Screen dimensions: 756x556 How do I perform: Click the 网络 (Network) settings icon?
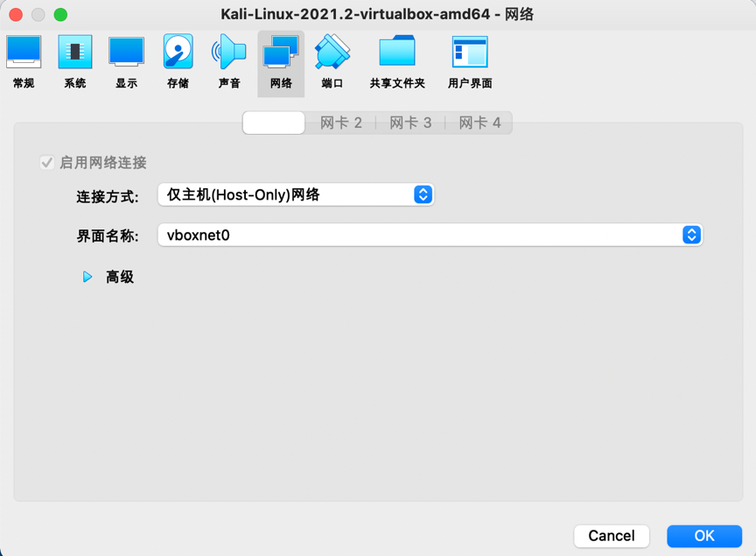[x=281, y=54]
